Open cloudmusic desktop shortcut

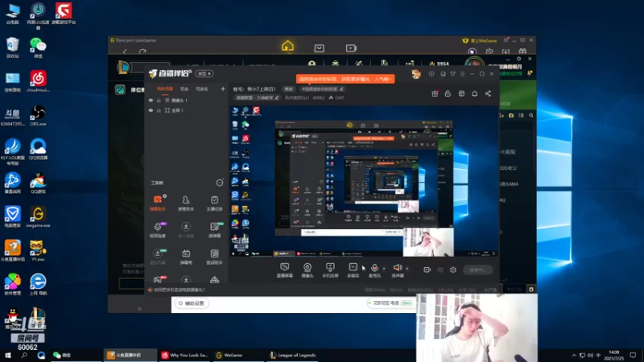pos(38,81)
